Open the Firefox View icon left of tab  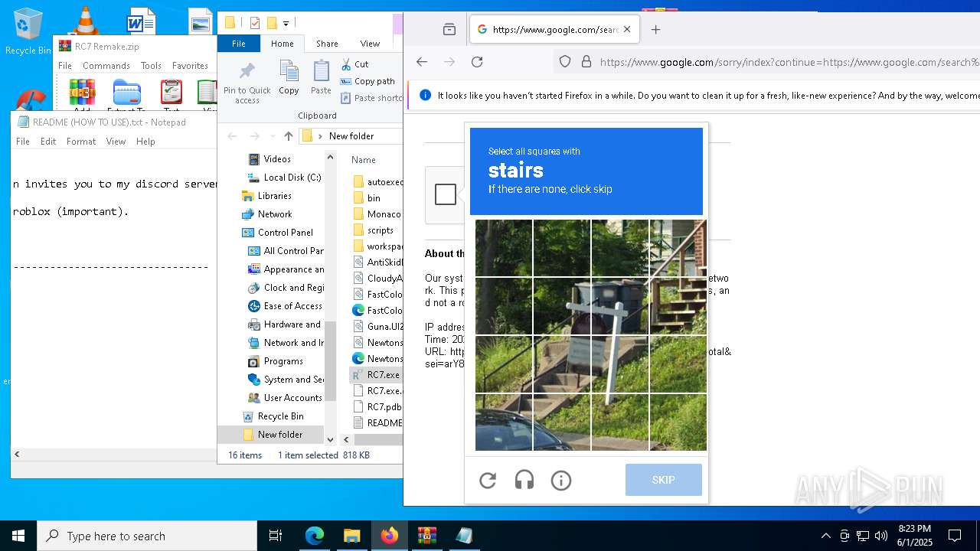point(449,30)
